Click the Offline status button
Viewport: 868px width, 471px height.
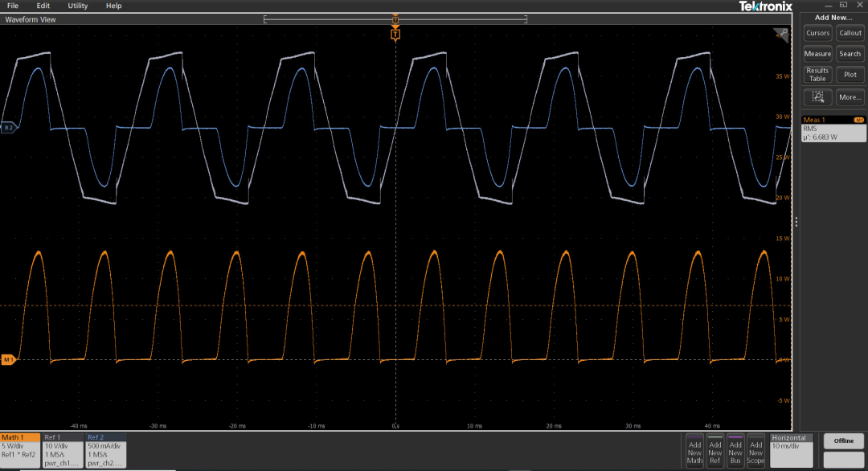[844, 441]
